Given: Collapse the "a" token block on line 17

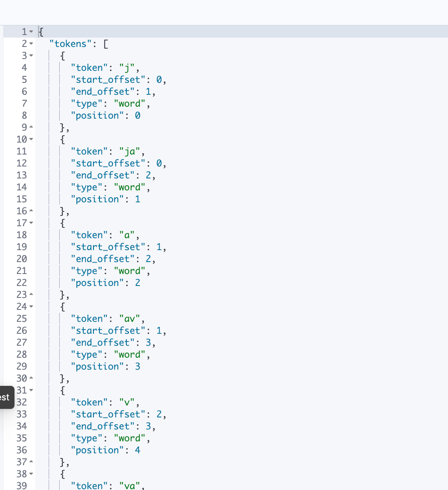Looking at the screenshot, I should 31,223.
